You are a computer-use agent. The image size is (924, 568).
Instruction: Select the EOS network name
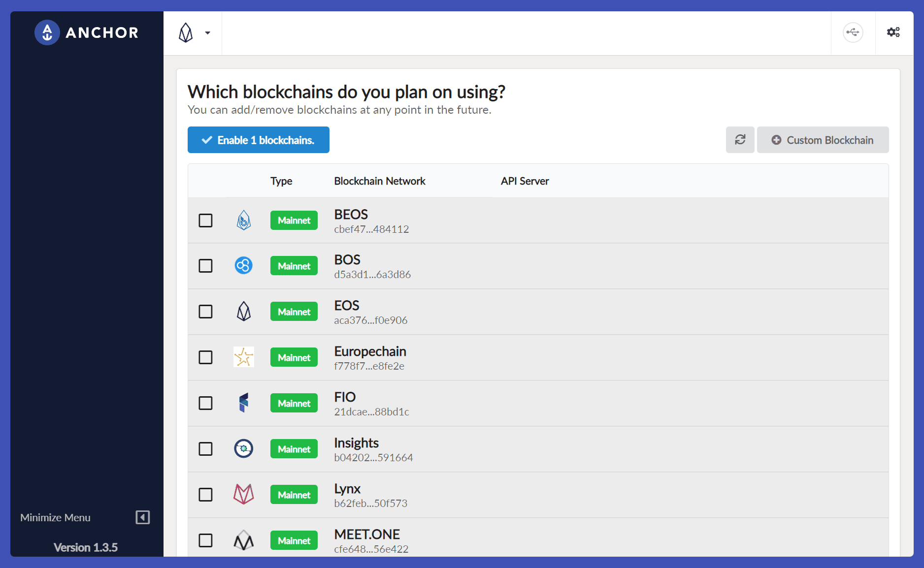click(347, 305)
